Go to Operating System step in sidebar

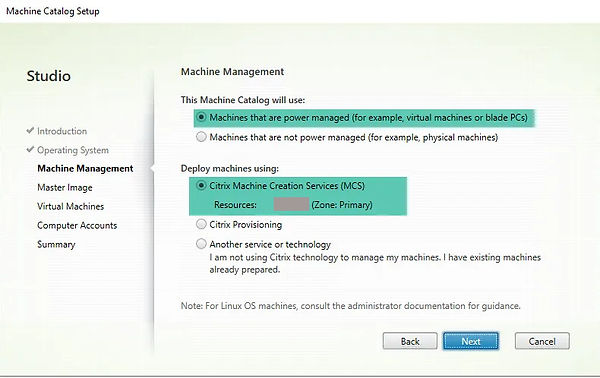[x=73, y=150]
